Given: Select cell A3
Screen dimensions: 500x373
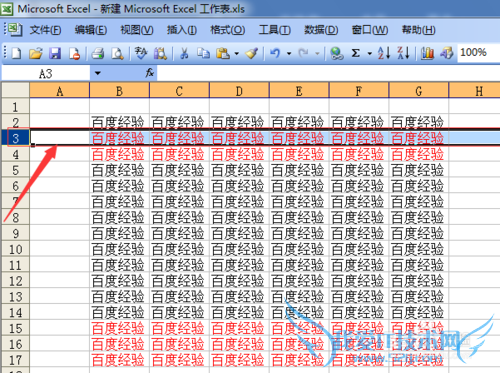Looking at the screenshot, I should point(60,138).
